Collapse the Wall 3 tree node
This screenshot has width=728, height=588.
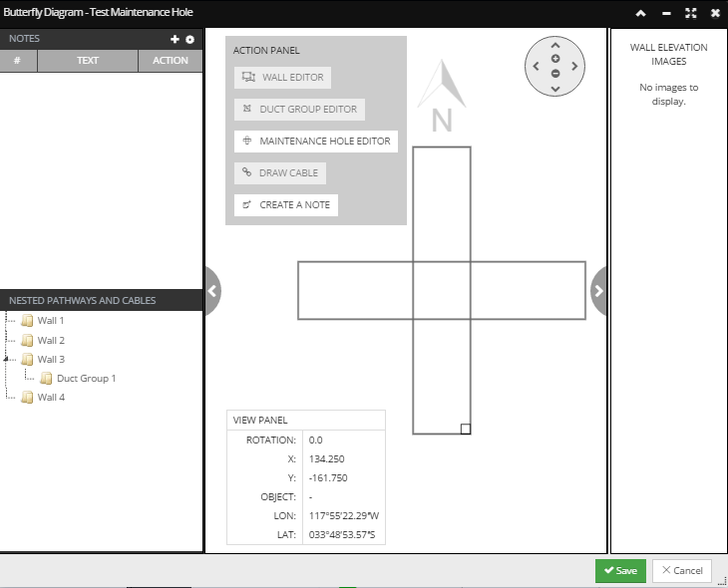coord(6,359)
